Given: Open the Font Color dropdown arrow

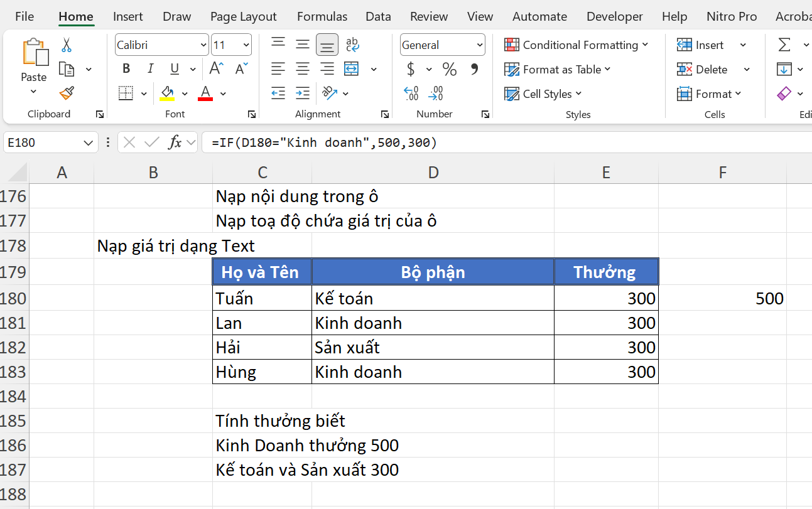Looking at the screenshot, I should (223, 94).
